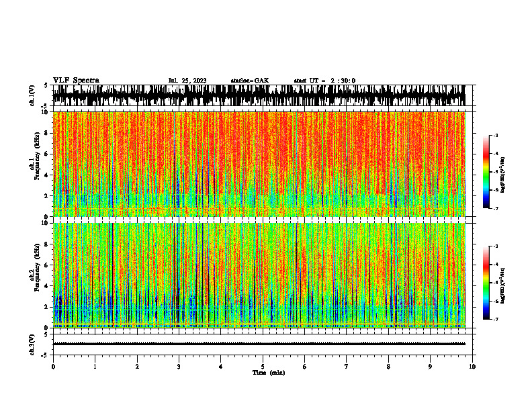
Task: Click inside the ch.1 frequency spectrogram panel
Action: tap(259, 164)
